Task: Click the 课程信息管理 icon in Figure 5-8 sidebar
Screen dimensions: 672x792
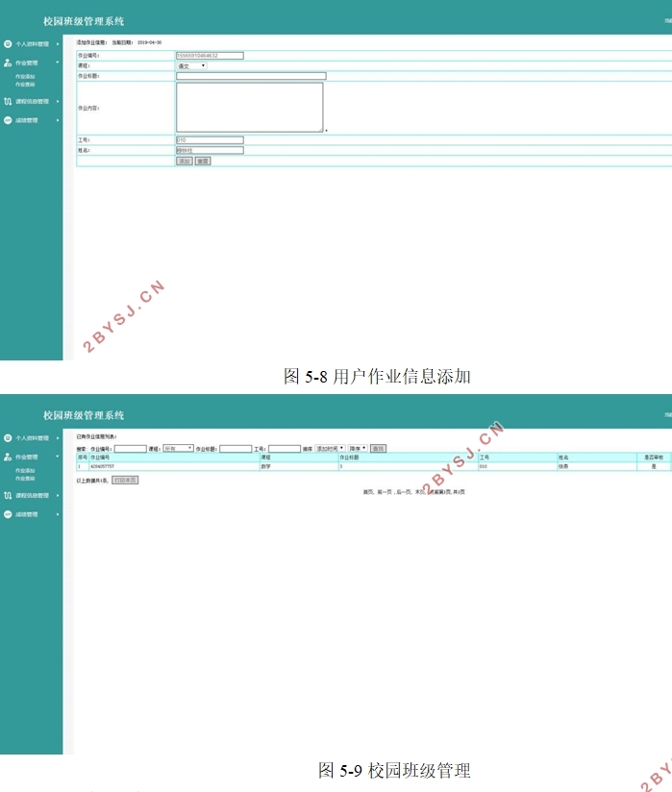Action: point(8,101)
